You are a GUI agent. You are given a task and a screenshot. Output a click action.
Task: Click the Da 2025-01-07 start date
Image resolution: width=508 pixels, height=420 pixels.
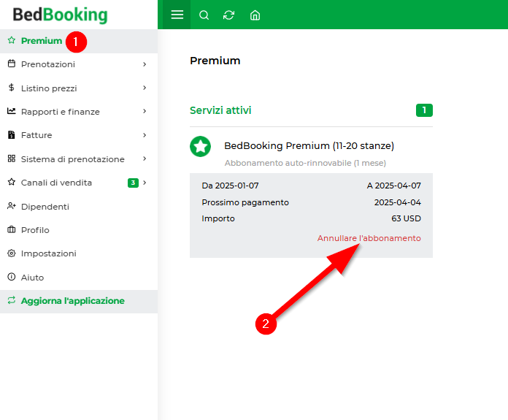point(230,186)
